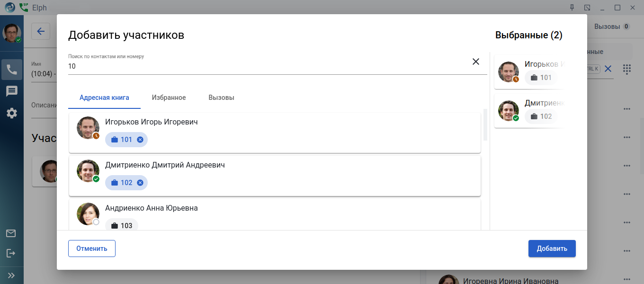The height and width of the screenshot is (284, 644).
Task: Expand the sidebar with double chevron
Action: [11, 275]
